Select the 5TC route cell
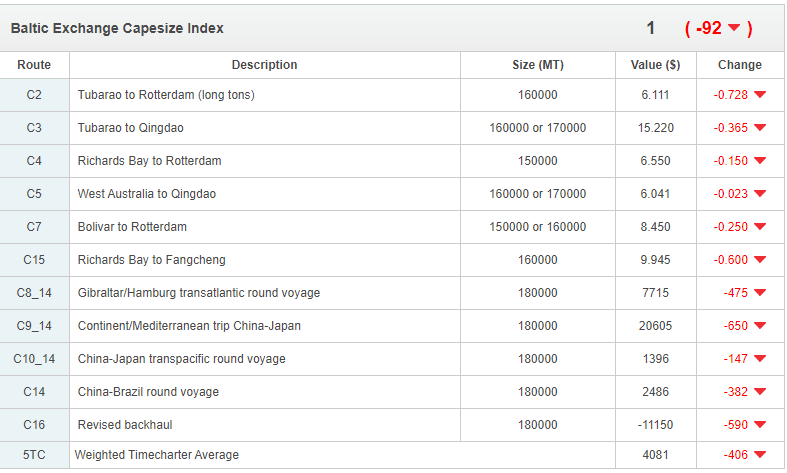The height and width of the screenshot is (473, 787). (34, 455)
